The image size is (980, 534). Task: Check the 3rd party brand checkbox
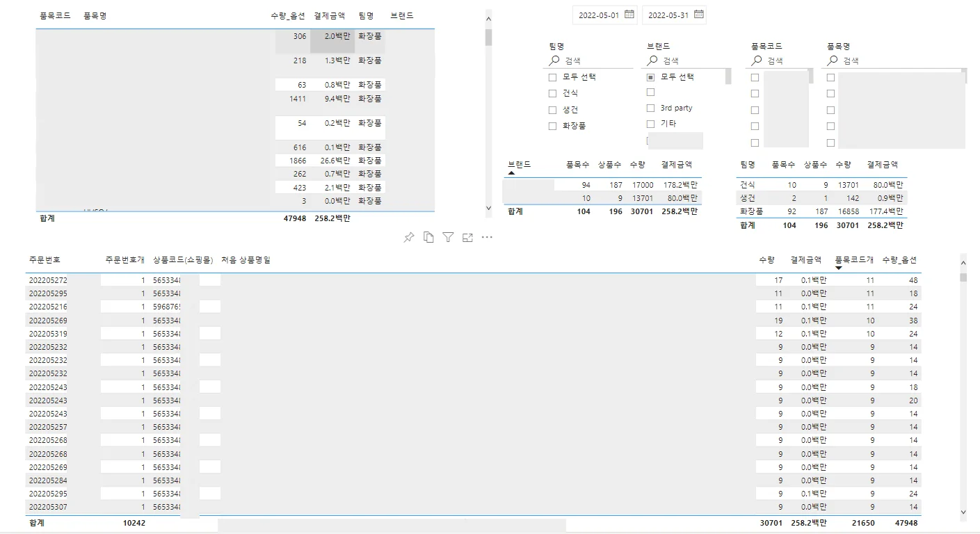coord(651,108)
